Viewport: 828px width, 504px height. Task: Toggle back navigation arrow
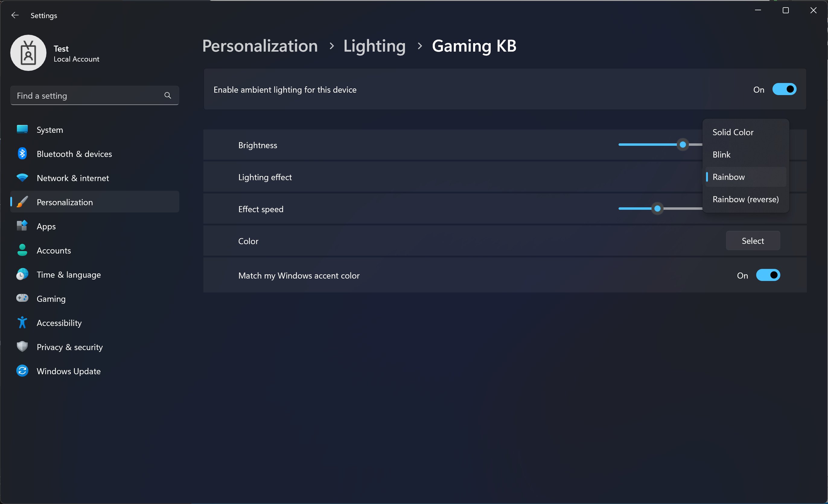coord(15,15)
